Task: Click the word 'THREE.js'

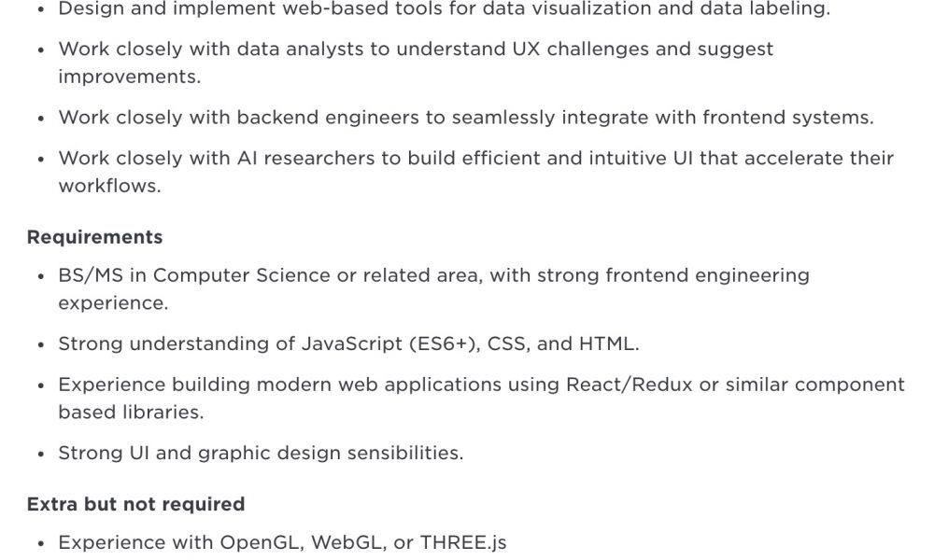Action: [463, 543]
